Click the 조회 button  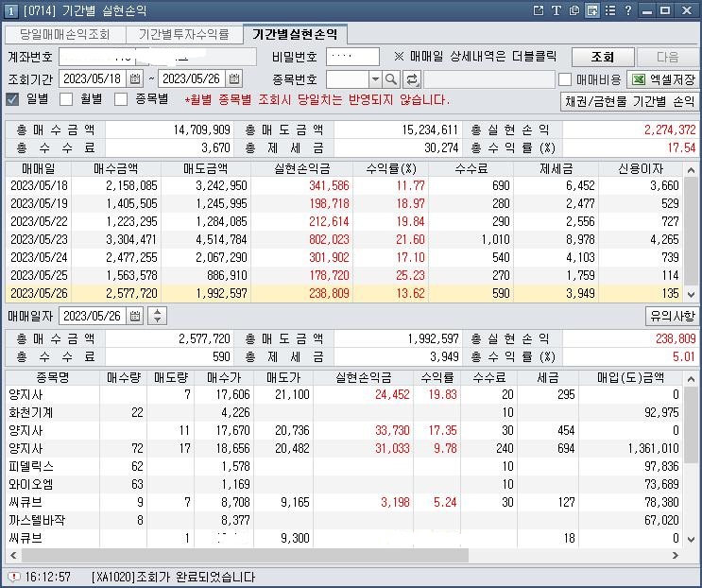coord(603,57)
